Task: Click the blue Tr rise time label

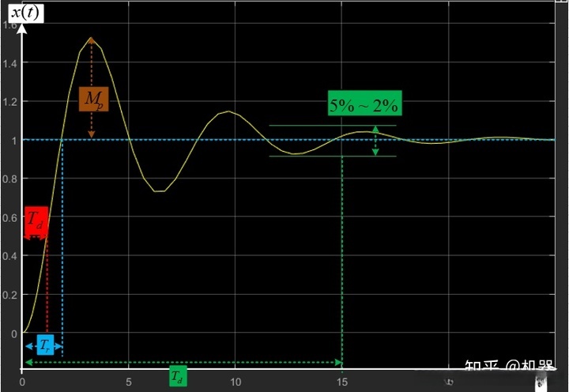Action: (x=45, y=345)
